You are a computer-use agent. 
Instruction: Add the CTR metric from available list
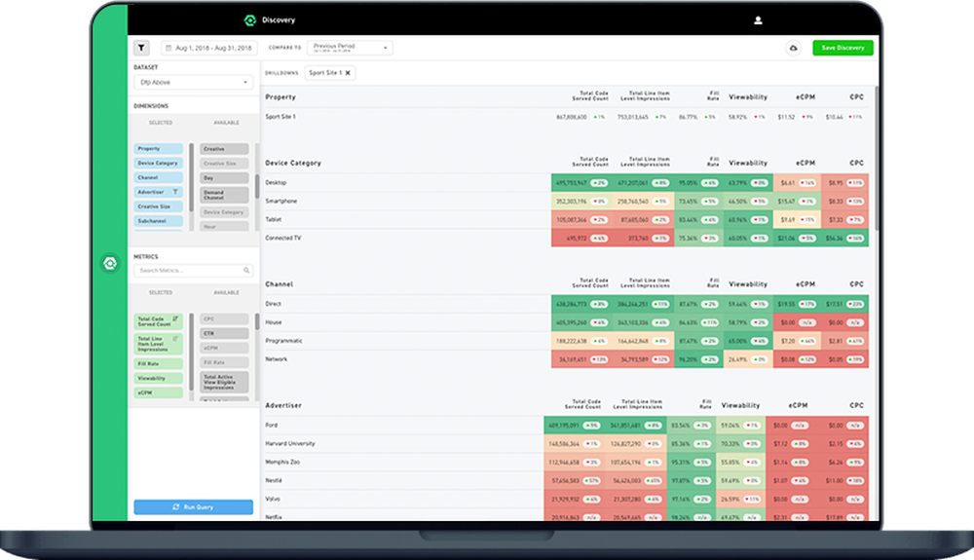[224, 333]
